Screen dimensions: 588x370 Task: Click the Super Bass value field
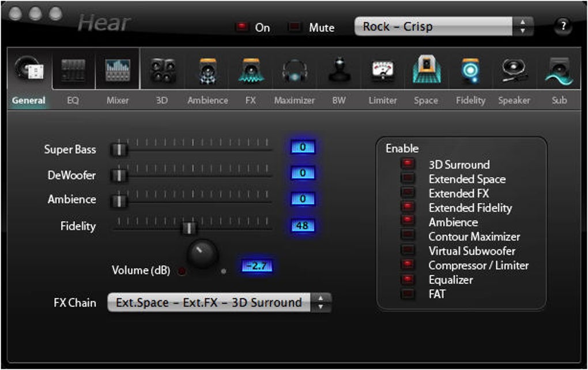tap(303, 147)
